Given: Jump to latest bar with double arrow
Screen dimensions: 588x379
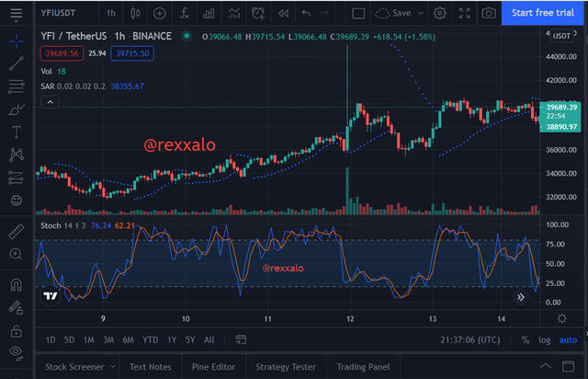Looking at the screenshot, I should pos(521,297).
